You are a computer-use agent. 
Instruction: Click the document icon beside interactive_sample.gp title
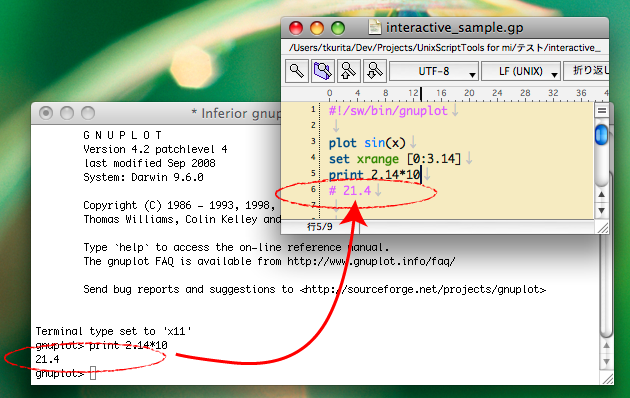(375, 27)
